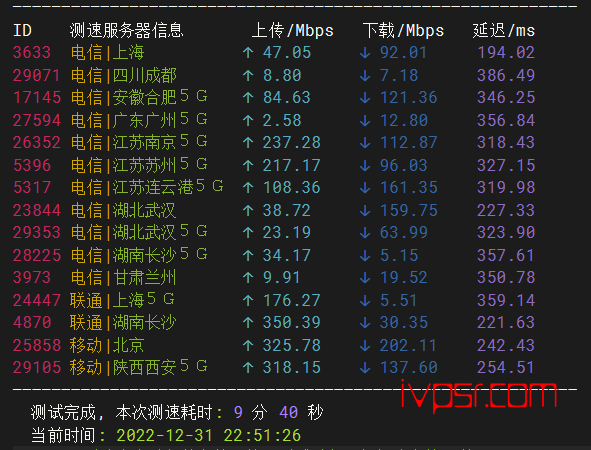Click upload value 318.15

pos(292,367)
